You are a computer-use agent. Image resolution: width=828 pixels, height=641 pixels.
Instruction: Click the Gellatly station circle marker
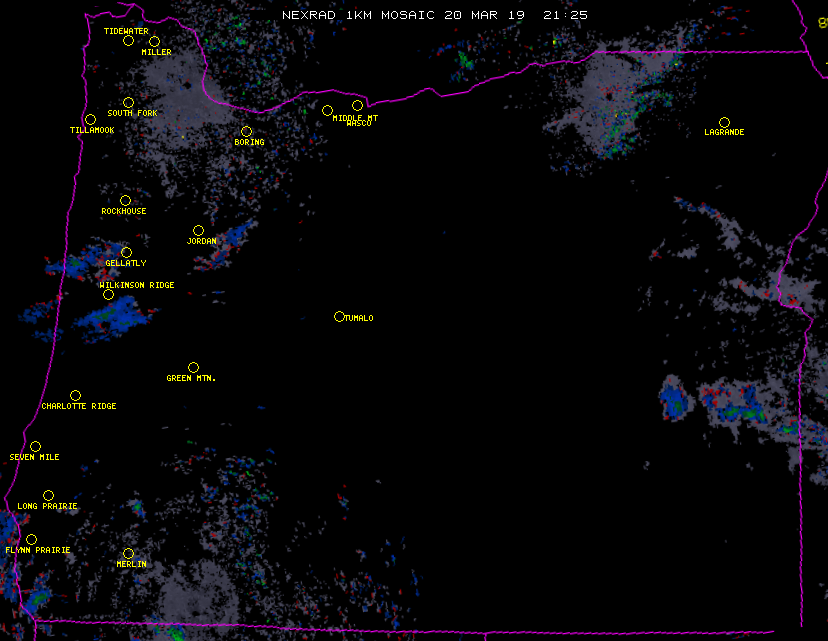tap(126, 253)
